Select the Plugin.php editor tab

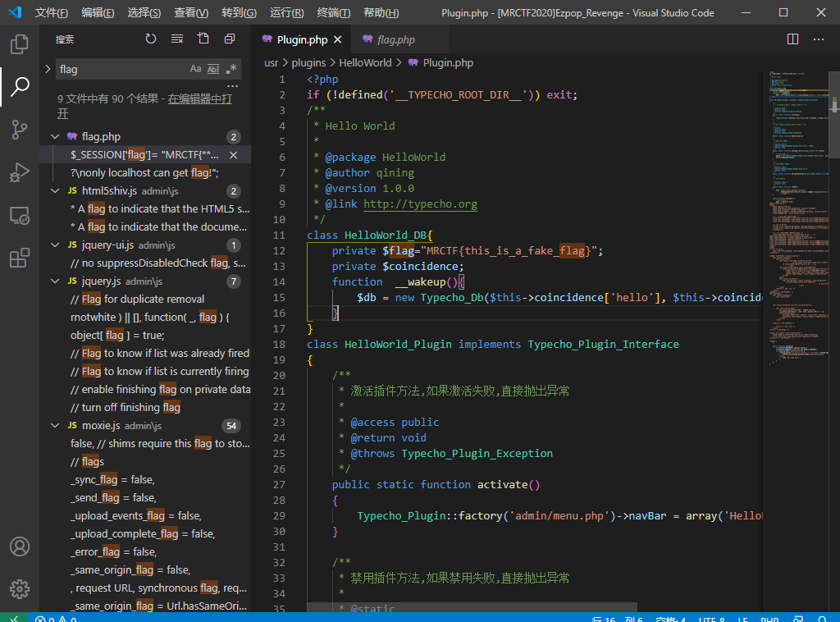click(302, 39)
